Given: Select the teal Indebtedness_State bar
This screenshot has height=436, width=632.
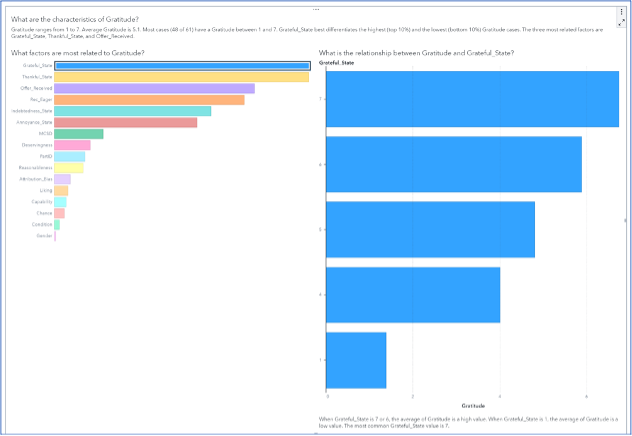Looking at the screenshot, I should pos(132,111).
